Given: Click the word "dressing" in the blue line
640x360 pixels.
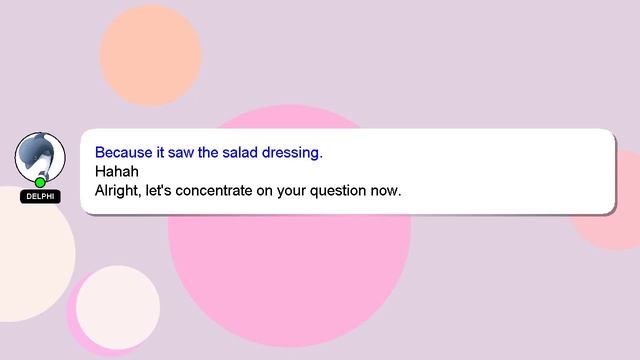Looking at the screenshot, I should [x=292, y=153].
